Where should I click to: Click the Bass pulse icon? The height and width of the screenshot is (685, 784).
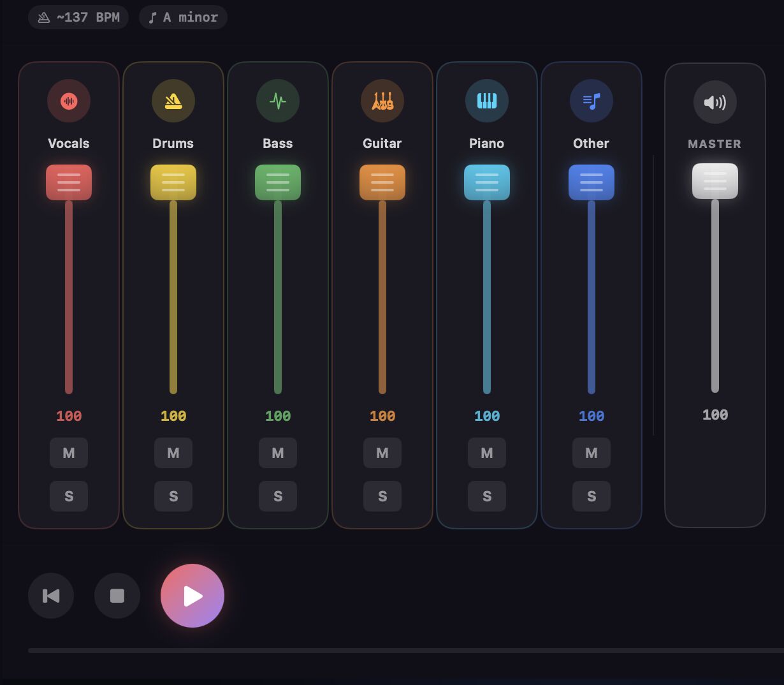pyautogui.click(x=278, y=101)
